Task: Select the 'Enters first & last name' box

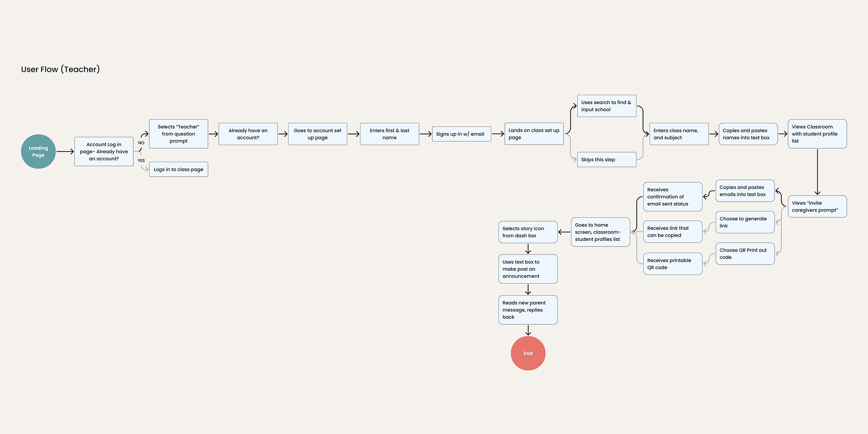Action: coord(389,134)
